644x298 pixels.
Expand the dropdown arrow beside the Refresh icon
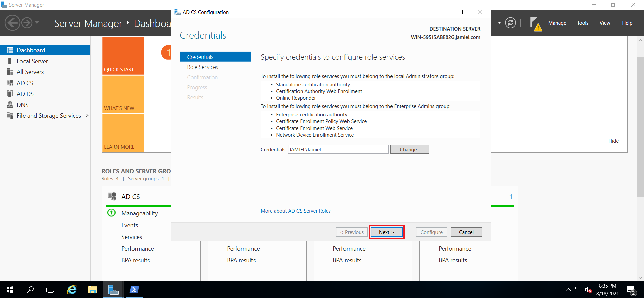pyautogui.click(x=499, y=23)
